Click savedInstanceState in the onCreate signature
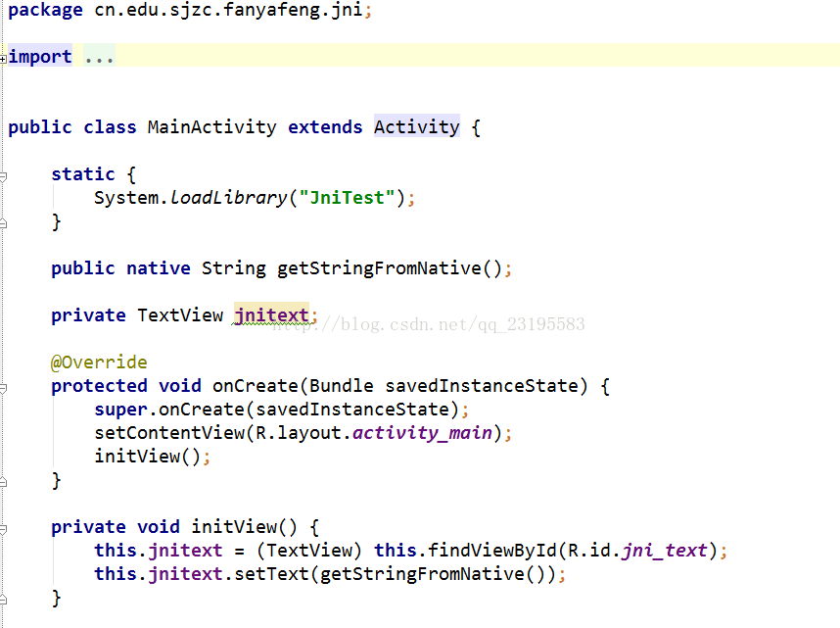This screenshot has width=840, height=628. point(482,386)
